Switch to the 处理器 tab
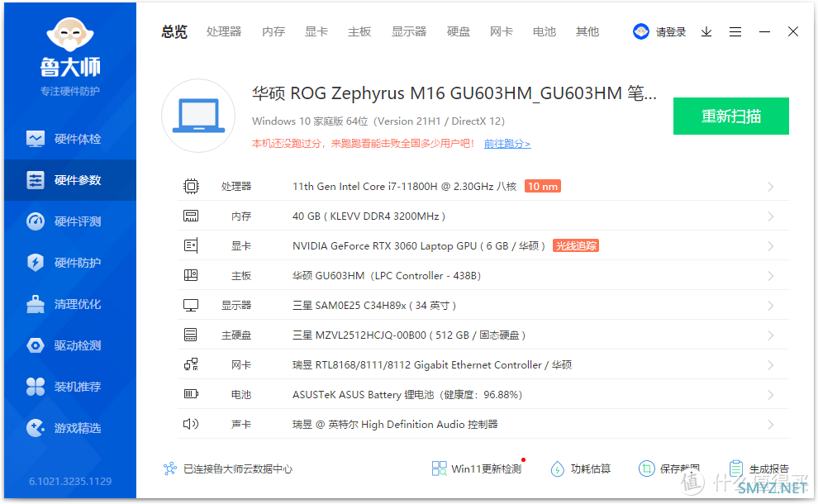This screenshot has width=818, height=504. click(224, 32)
